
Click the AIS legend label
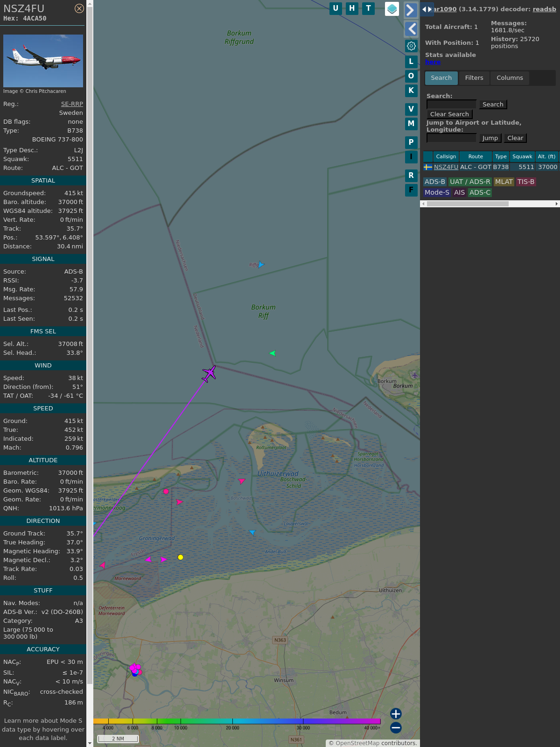(x=459, y=193)
